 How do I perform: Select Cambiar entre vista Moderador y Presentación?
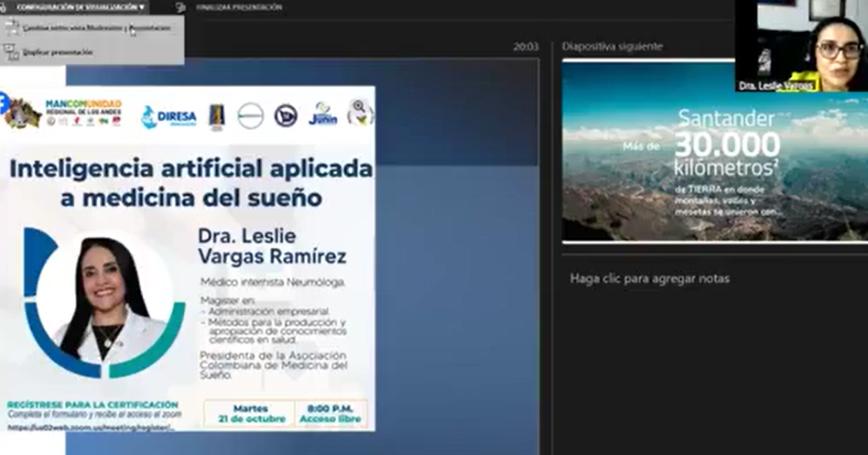pos(96,28)
